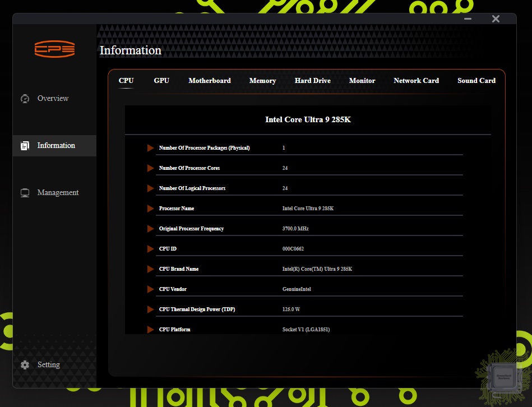The width and height of the screenshot is (532, 407).
Task: View the Monitor tab
Action: click(x=362, y=81)
